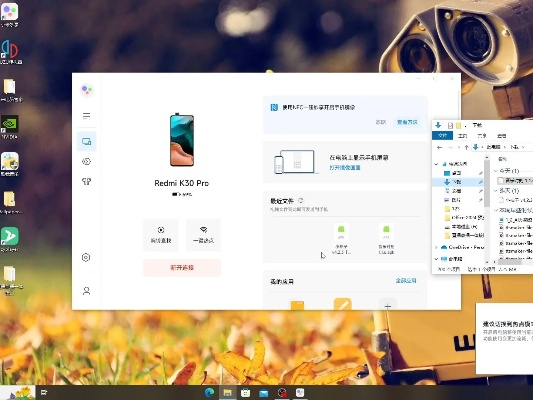Select Pictures in the Explorer navigation pane
The width and height of the screenshot is (533, 400).
pos(457,200)
